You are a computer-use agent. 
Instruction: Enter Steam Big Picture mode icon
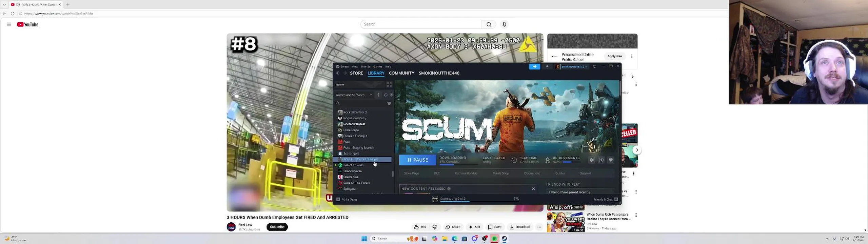point(594,66)
